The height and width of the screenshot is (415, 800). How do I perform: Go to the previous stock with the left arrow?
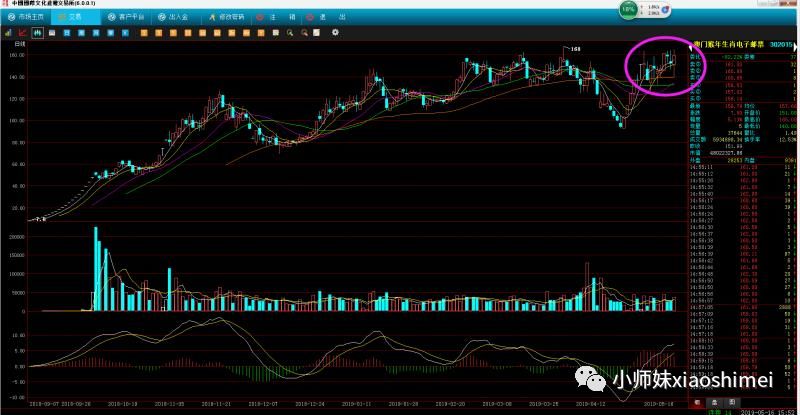point(691,47)
